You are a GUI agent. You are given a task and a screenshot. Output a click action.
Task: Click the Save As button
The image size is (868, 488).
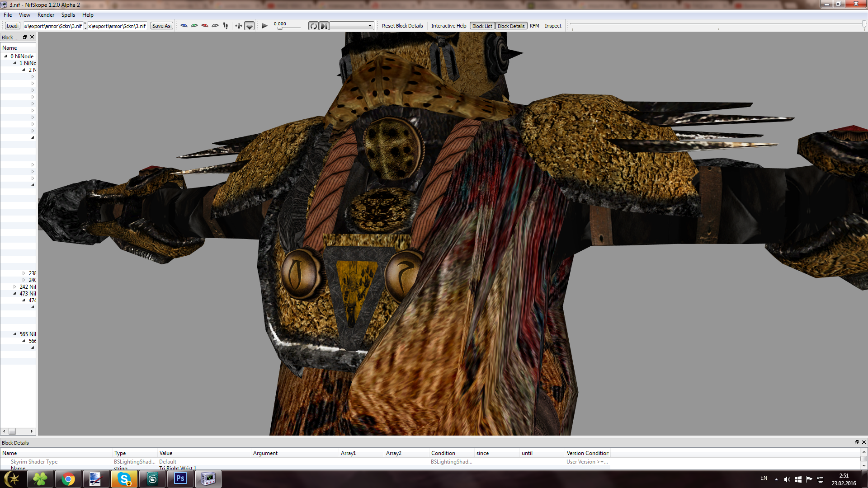[x=161, y=26]
